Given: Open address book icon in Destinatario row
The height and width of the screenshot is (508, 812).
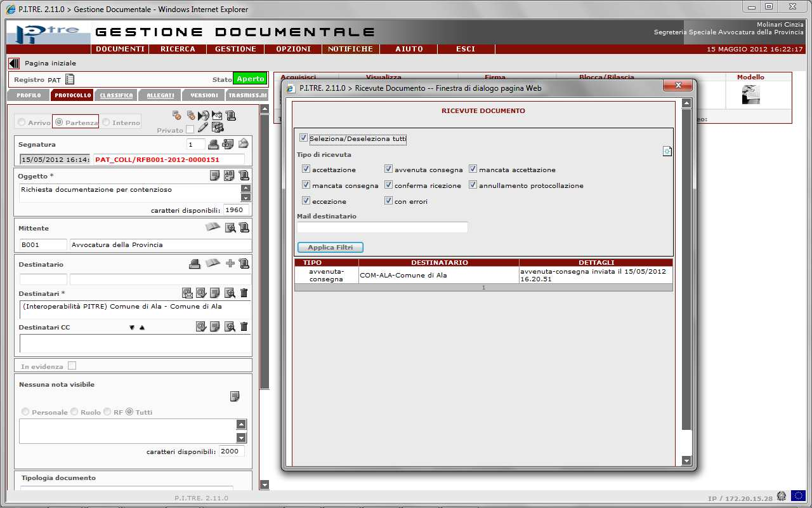Looking at the screenshot, I should [x=213, y=264].
